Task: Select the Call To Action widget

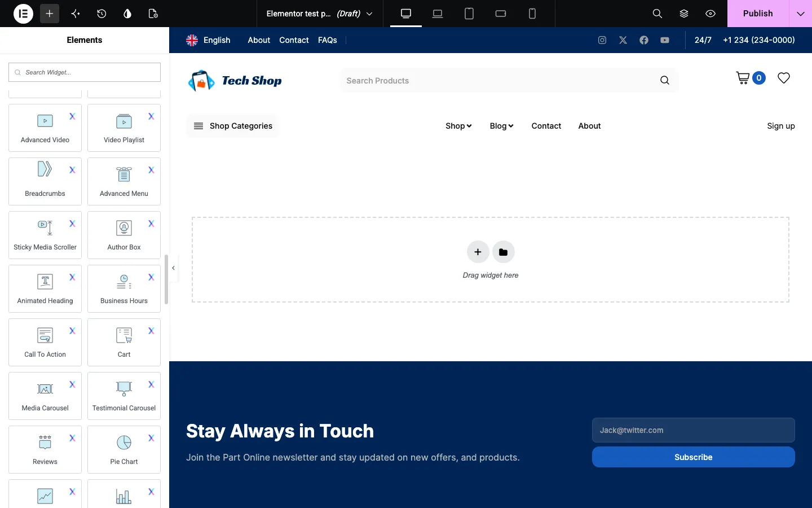Action: [45, 342]
